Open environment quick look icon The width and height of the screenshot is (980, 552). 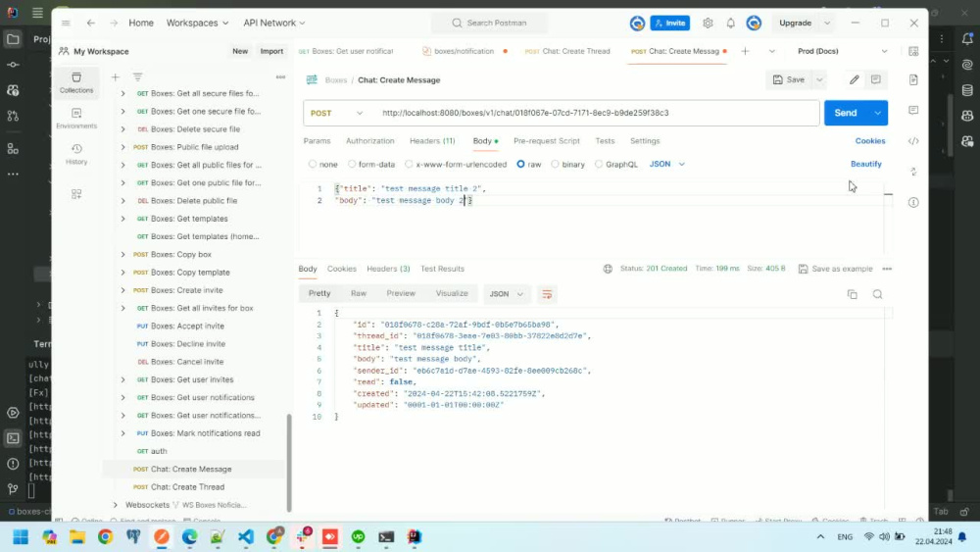(x=913, y=51)
